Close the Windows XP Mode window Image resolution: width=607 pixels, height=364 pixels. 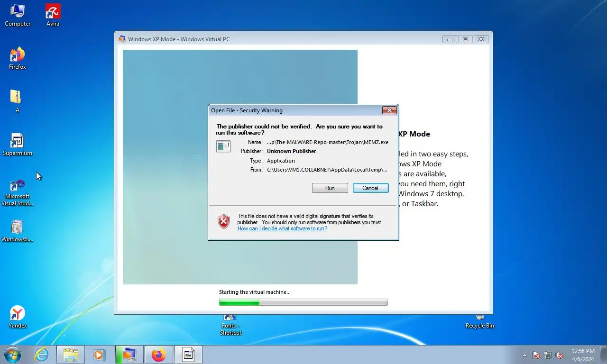[x=481, y=39]
